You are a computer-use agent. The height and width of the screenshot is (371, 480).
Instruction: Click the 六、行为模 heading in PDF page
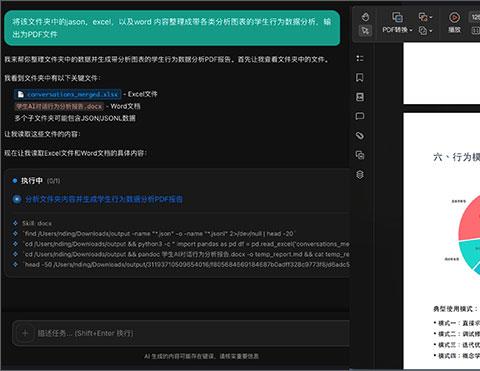pyautogui.click(x=456, y=157)
